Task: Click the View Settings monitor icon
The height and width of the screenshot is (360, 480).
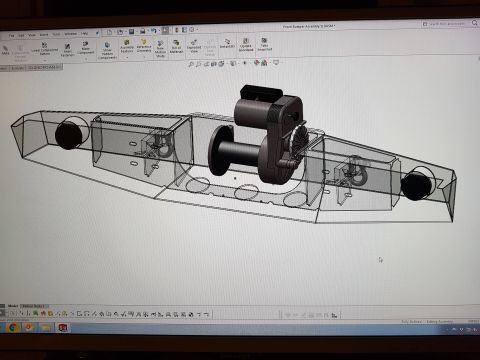Action: 276,62
